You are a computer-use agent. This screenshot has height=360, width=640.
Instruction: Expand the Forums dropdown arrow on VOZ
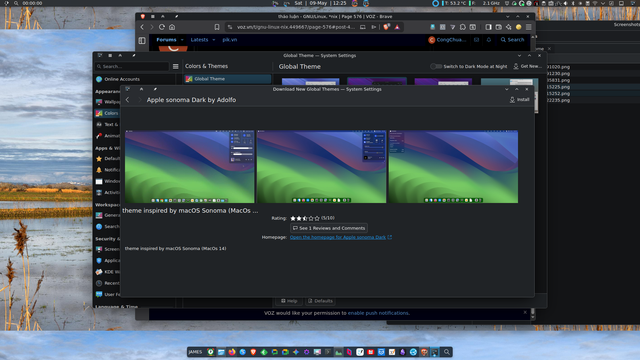click(182, 40)
